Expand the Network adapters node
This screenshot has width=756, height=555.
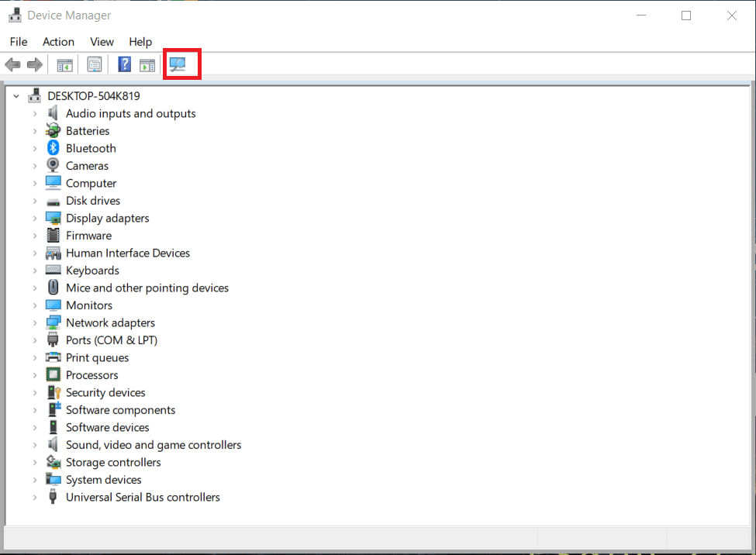coord(34,322)
